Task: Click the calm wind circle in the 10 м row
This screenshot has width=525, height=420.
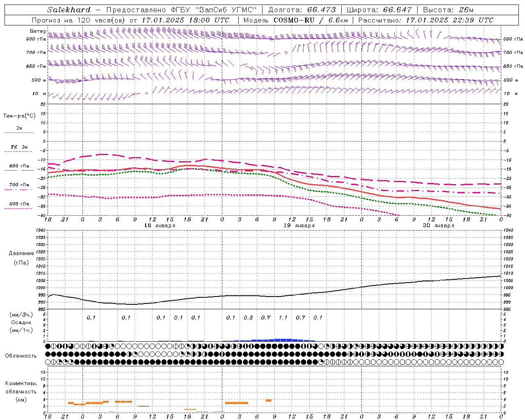Action: (x=146, y=94)
